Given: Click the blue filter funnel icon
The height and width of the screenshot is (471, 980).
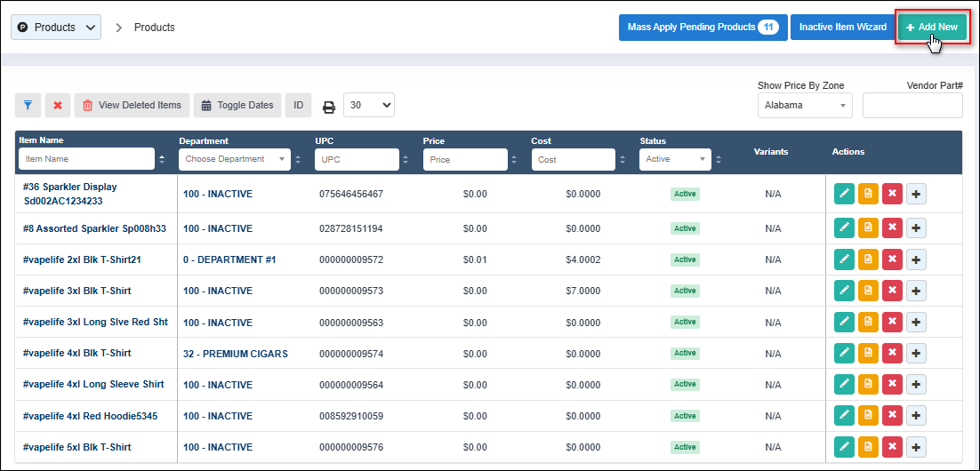Looking at the screenshot, I should 28,106.
